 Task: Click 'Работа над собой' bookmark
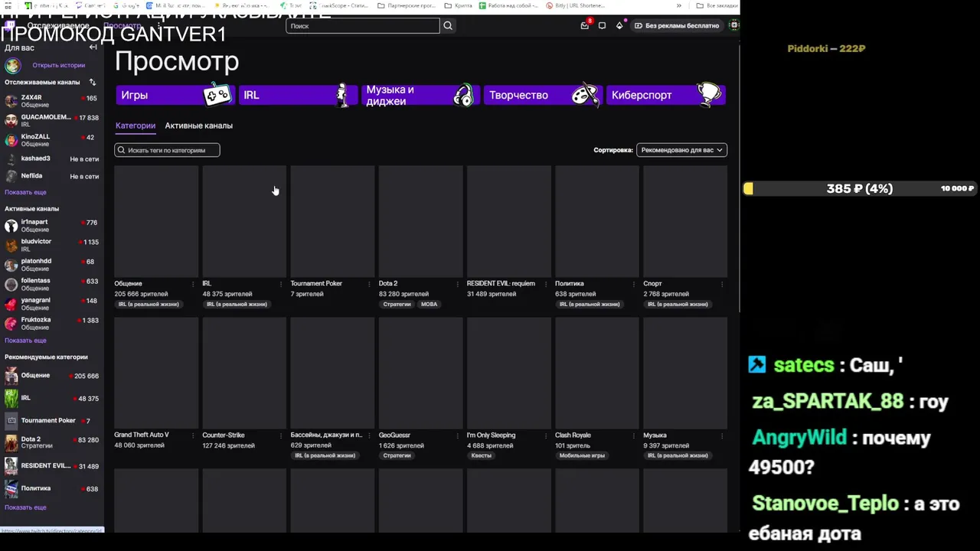pyautogui.click(x=508, y=5)
